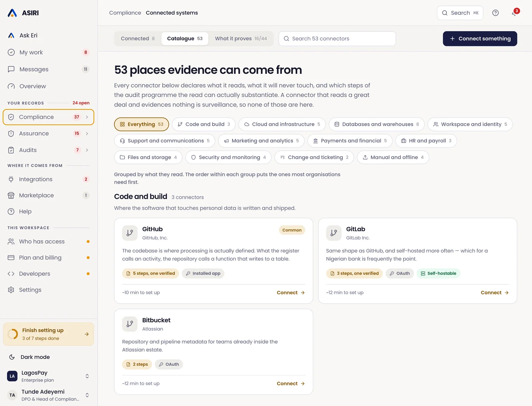
Task: Open Settings in sidebar
Action: click(x=48, y=290)
